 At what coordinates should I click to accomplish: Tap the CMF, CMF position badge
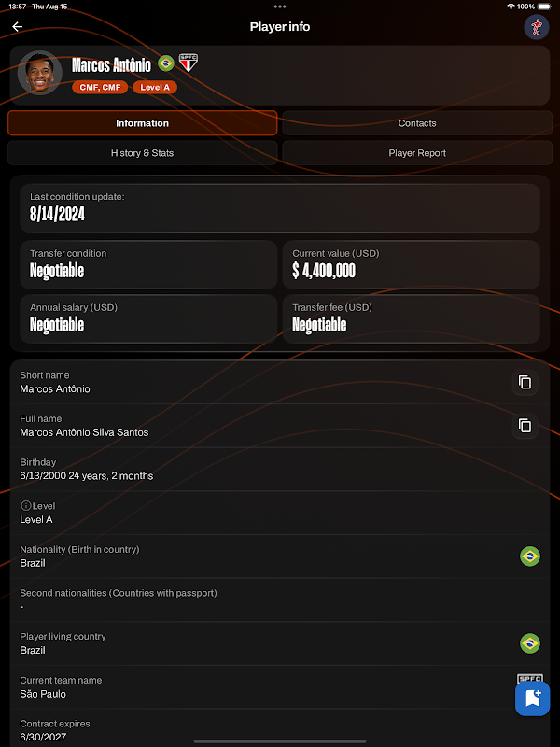[x=100, y=87]
